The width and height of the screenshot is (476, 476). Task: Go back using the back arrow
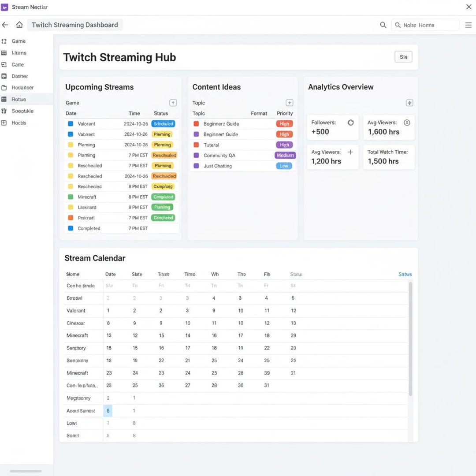tap(5, 25)
